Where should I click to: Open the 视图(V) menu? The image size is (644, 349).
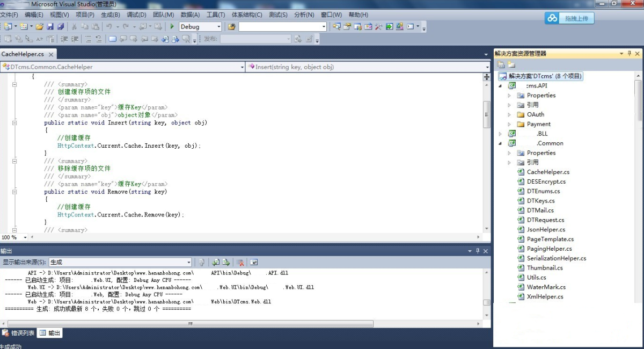[x=59, y=14]
